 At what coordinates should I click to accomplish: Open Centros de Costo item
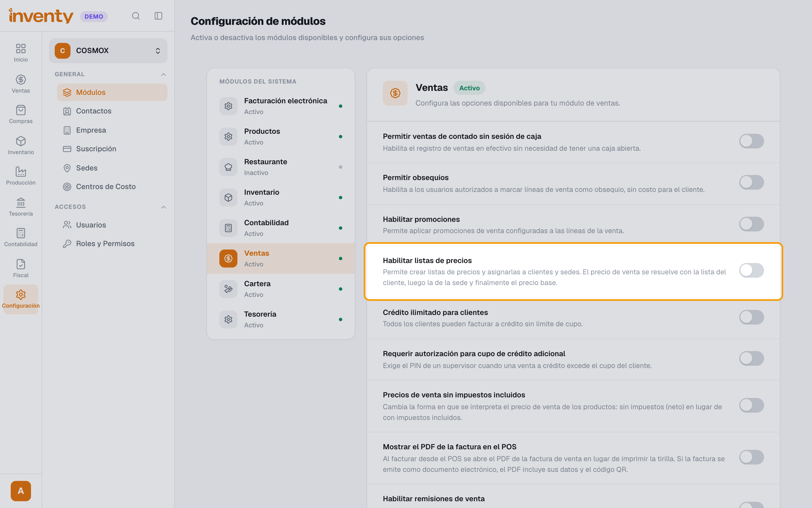112,187
